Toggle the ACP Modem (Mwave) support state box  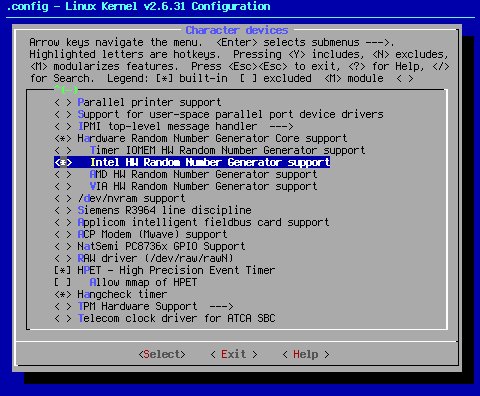63,234
